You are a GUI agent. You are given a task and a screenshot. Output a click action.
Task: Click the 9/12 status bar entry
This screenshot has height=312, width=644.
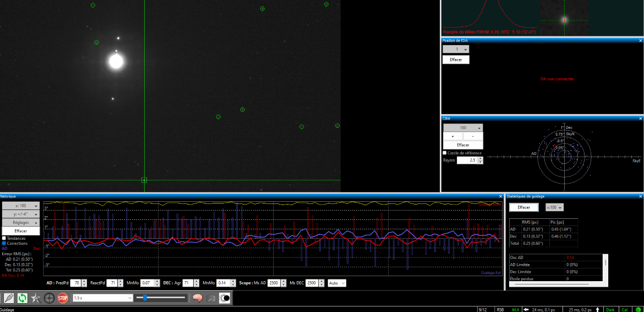click(x=483, y=310)
